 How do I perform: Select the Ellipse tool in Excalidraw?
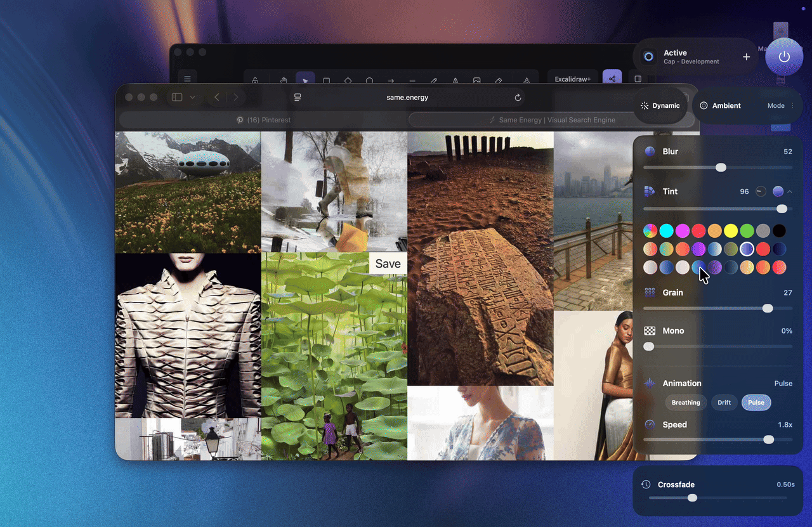tap(369, 81)
